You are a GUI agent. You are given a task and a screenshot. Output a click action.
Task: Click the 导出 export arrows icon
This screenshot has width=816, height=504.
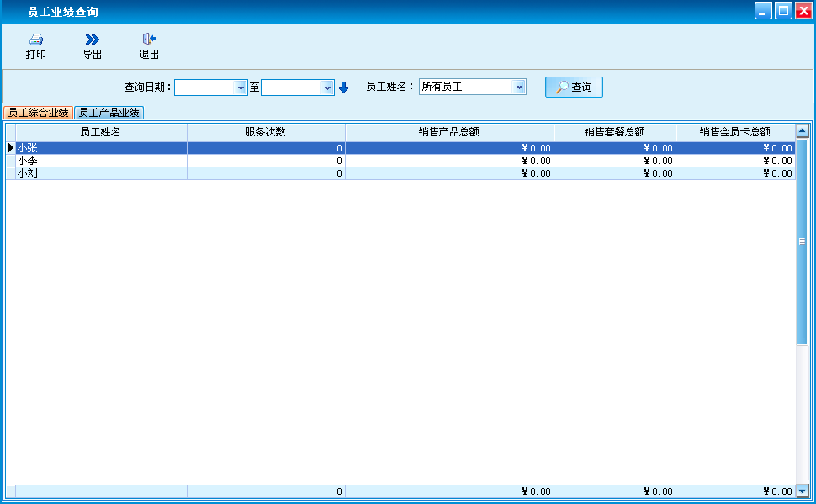coord(92,40)
